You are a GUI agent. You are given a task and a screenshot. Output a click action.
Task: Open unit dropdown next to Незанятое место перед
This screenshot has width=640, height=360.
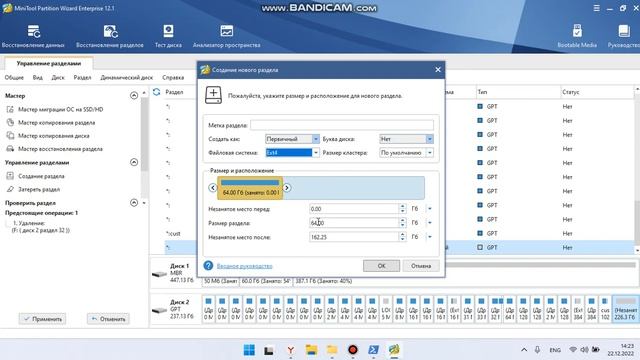430,209
